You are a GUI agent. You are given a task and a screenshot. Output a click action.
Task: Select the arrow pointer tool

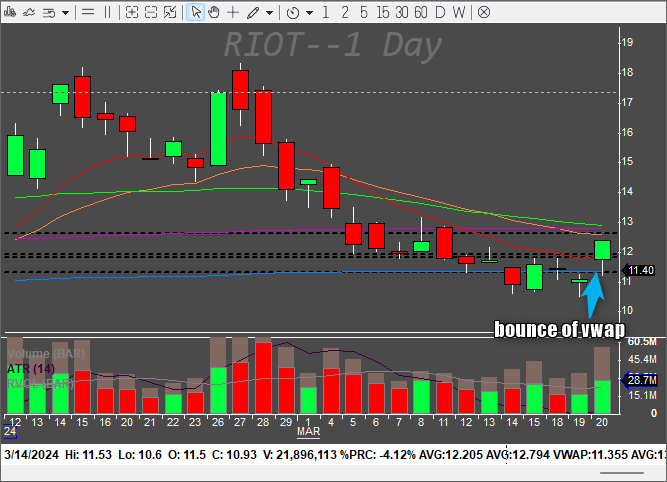point(196,12)
